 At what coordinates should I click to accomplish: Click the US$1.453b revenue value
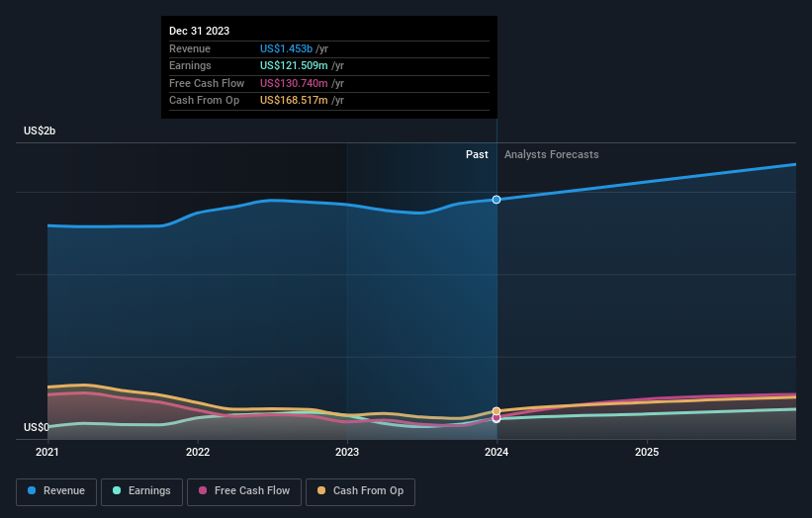click(286, 48)
